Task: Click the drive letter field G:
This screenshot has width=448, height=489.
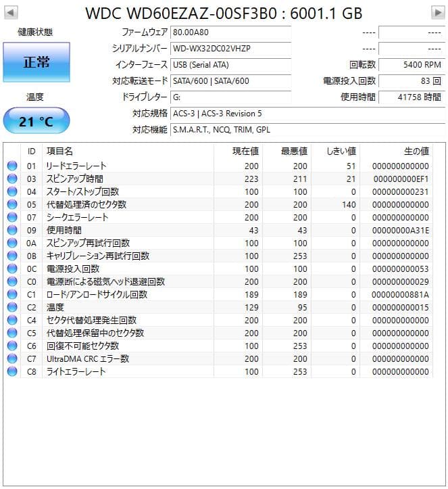Action: pyautogui.click(x=230, y=97)
